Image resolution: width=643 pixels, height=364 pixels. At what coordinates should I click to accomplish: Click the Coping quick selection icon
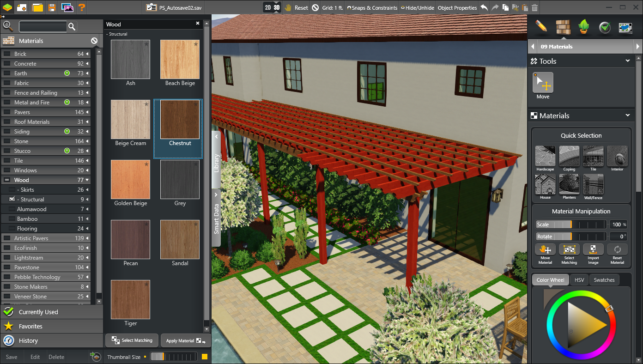tap(569, 156)
